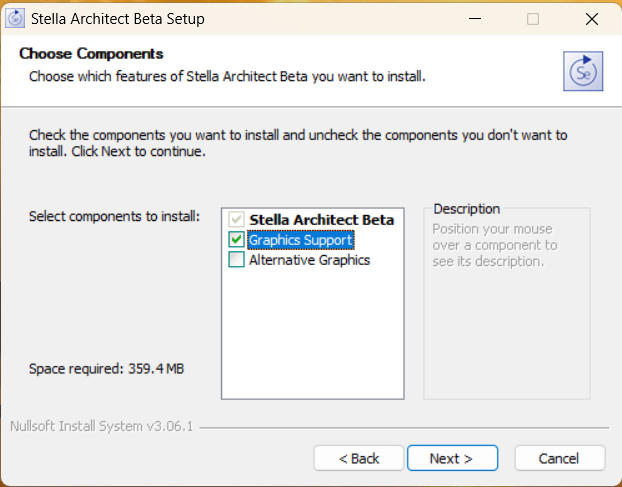Return to previous page with Back button
This screenshot has height=487, width=622.
click(359, 458)
